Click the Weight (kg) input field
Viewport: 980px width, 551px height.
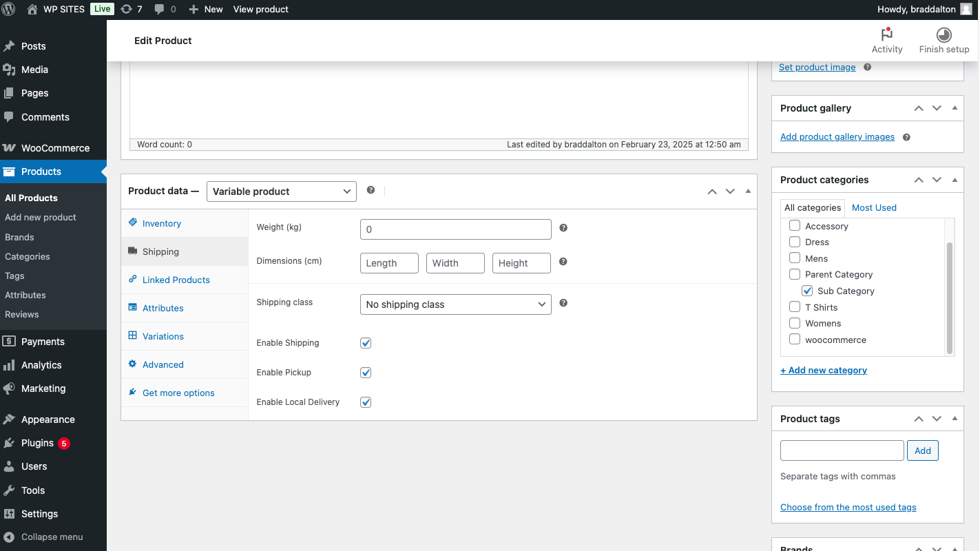[x=455, y=229]
